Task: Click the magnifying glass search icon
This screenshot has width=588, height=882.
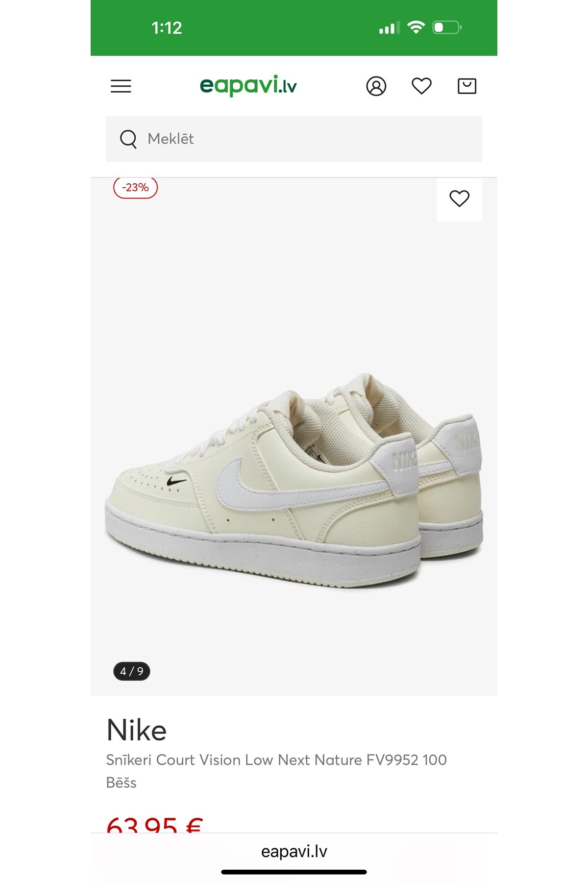Action: (x=128, y=139)
